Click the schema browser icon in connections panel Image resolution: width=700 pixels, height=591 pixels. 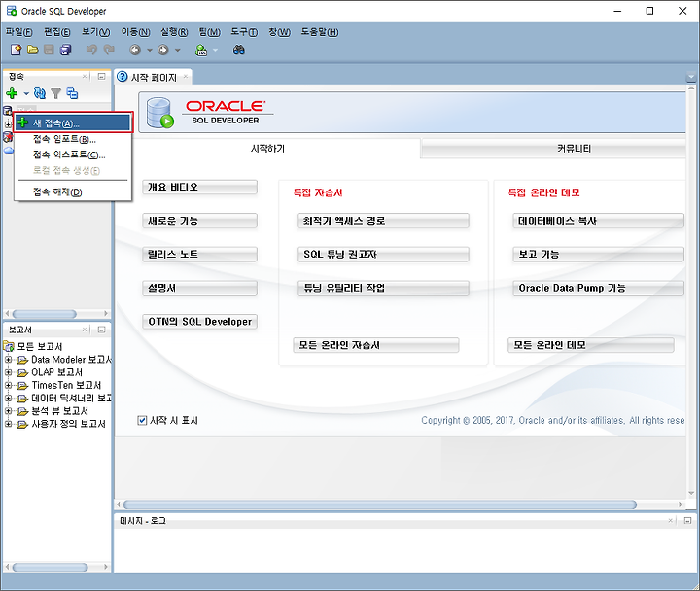click(x=72, y=93)
